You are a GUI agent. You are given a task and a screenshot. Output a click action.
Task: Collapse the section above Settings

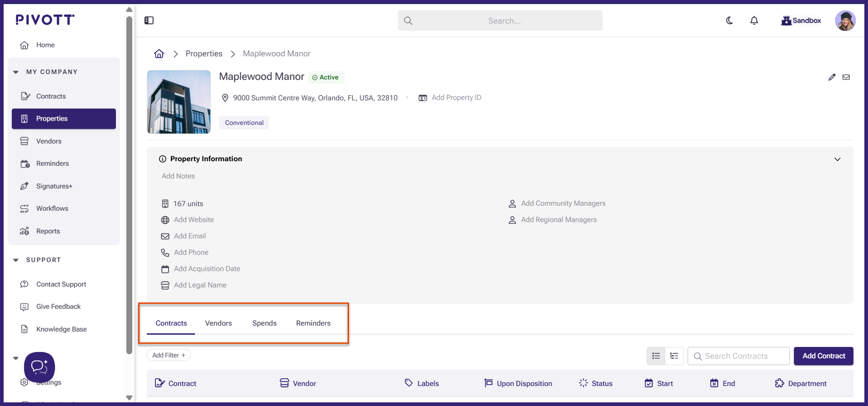tap(16, 358)
